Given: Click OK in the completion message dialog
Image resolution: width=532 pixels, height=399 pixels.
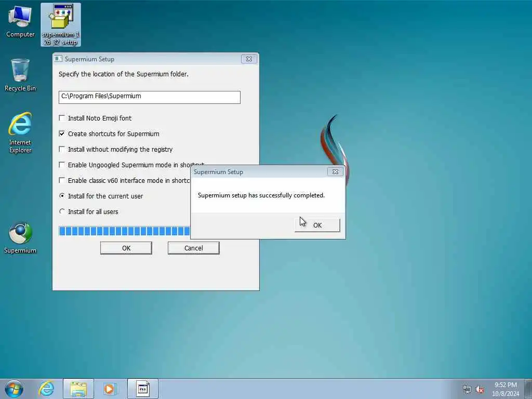Looking at the screenshot, I should point(317,225).
